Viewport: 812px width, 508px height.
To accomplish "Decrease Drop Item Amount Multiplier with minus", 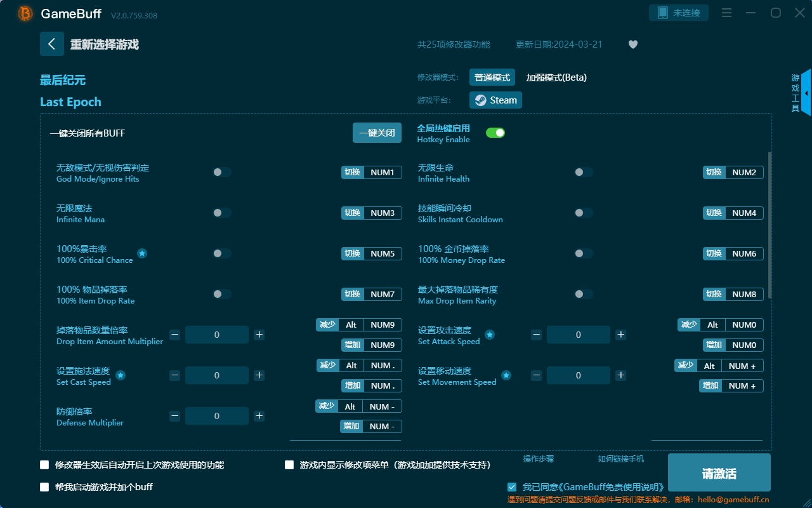I will (174, 335).
